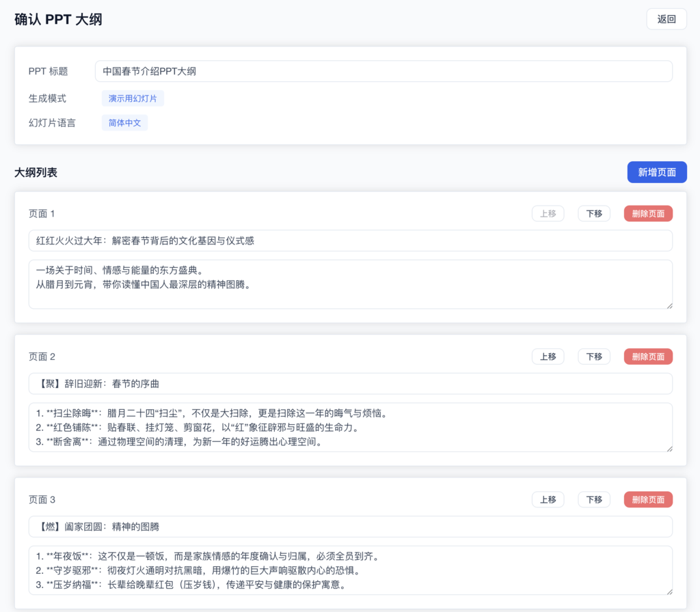Edit the PPT 标题 input field
This screenshot has height=612, width=700.
(383, 71)
